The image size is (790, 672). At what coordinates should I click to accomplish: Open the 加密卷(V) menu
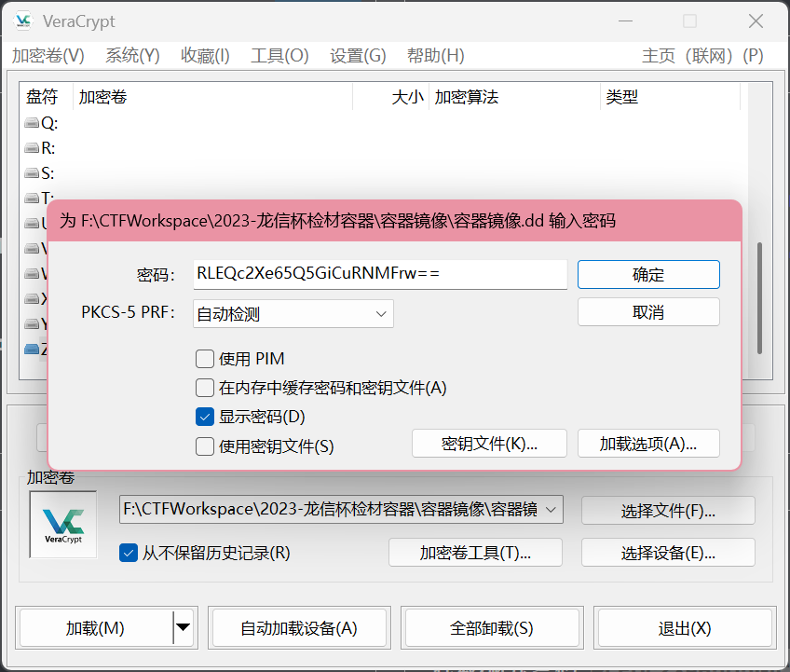pos(48,55)
